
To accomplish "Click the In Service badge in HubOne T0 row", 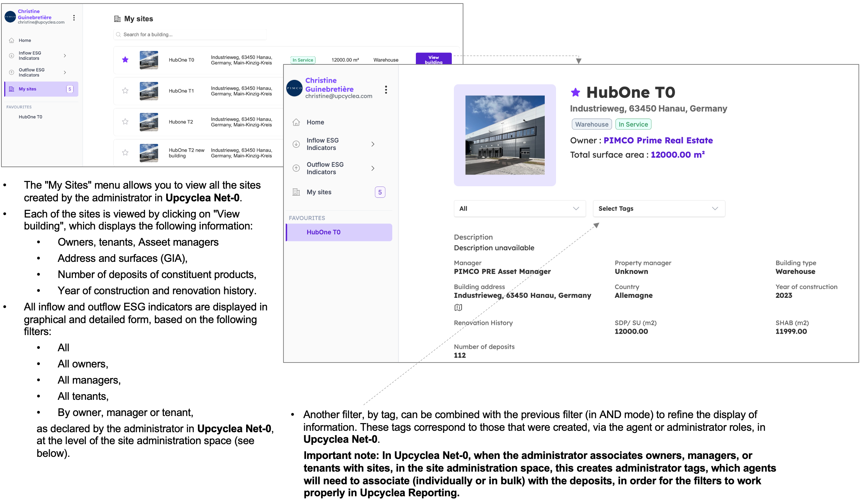I will [x=303, y=60].
